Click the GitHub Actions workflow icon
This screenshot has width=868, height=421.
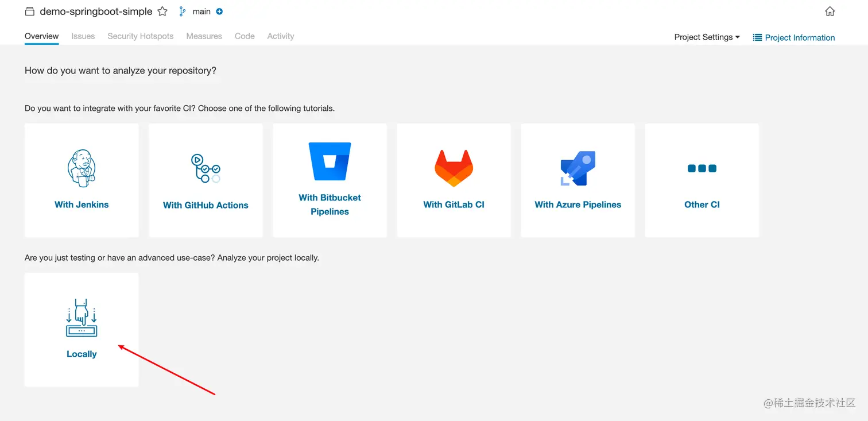point(206,168)
